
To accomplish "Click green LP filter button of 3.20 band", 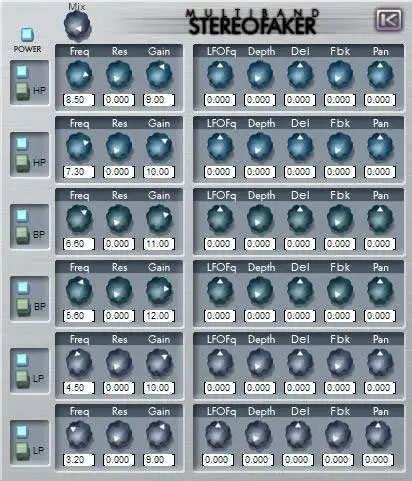I will click(x=23, y=451).
